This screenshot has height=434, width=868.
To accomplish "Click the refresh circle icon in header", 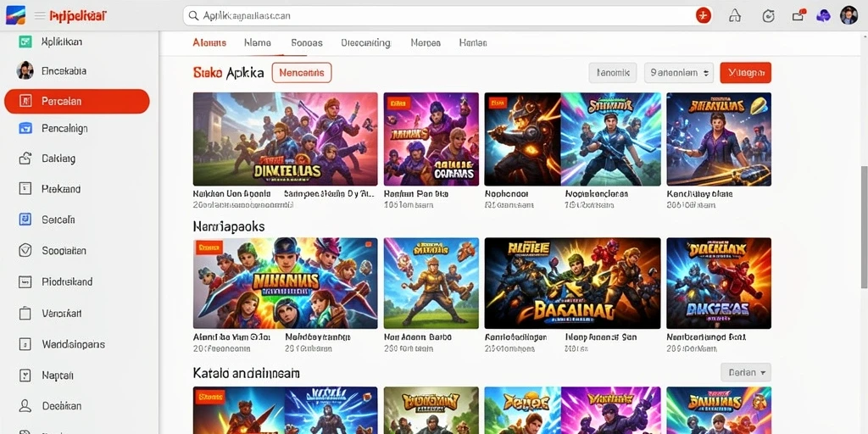I will (x=768, y=15).
